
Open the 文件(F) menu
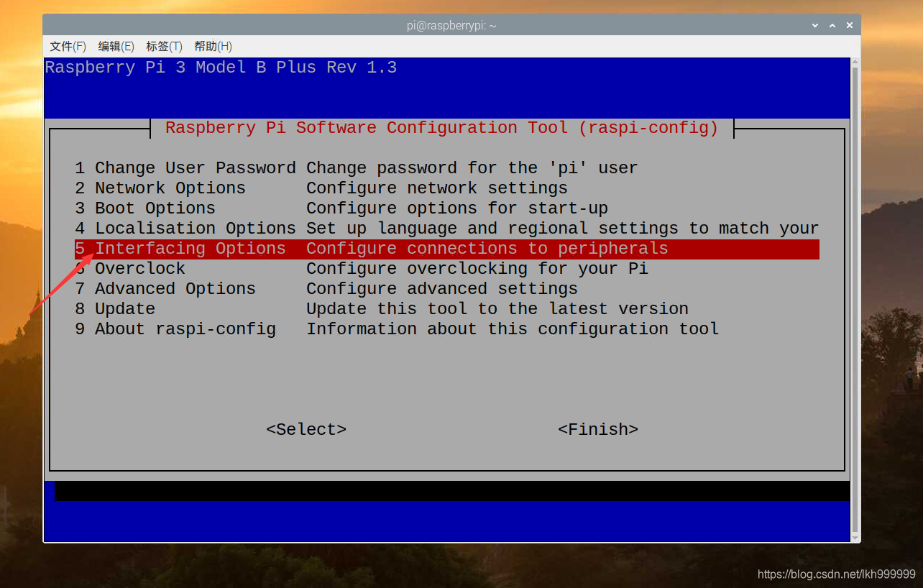point(68,46)
